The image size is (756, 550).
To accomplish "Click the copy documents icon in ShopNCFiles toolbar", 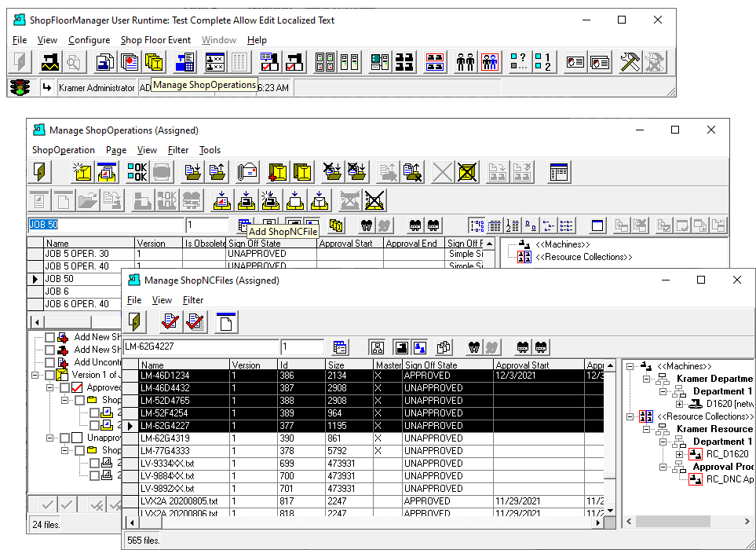I will click(x=444, y=346).
